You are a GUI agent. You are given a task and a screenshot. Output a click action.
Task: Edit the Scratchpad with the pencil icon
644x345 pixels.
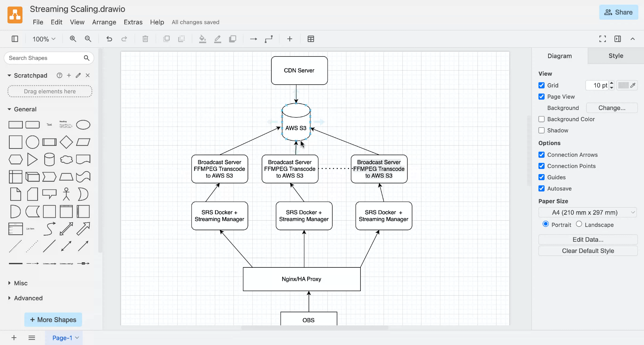pos(78,75)
